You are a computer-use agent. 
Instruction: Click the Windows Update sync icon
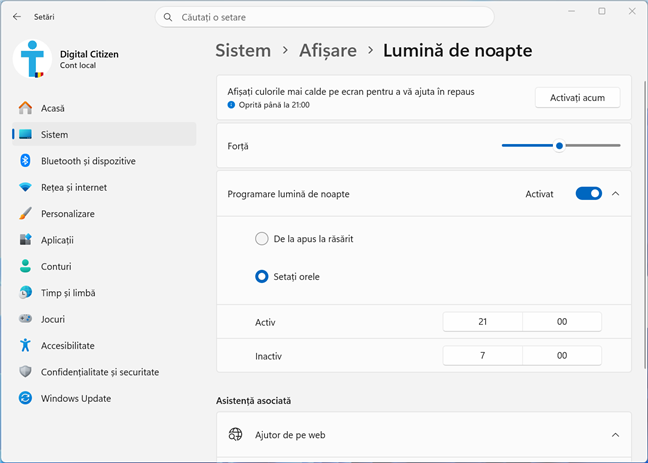25,398
